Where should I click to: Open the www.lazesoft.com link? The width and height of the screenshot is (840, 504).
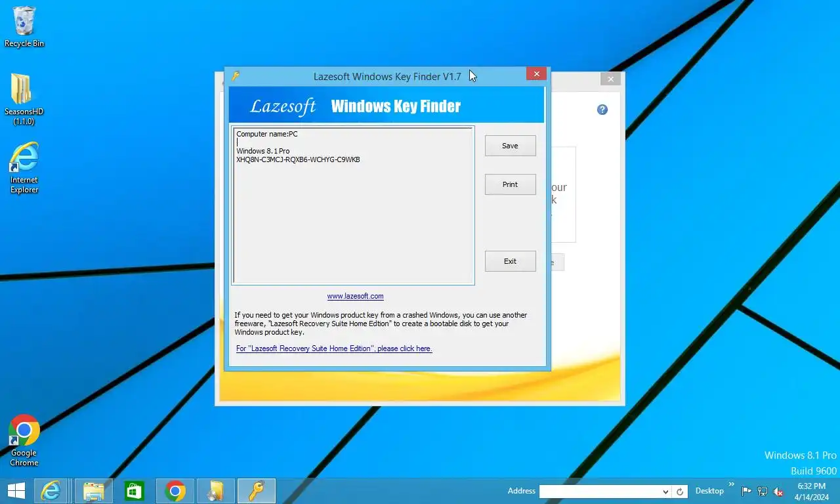(x=355, y=296)
